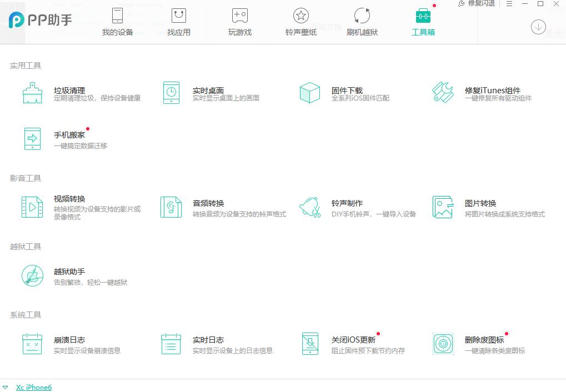Expand the device panel via bottom triangle

(x=6, y=387)
